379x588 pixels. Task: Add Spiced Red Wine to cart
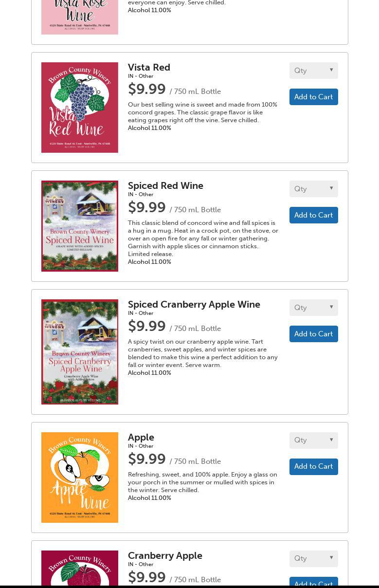pyautogui.click(x=313, y=215)
